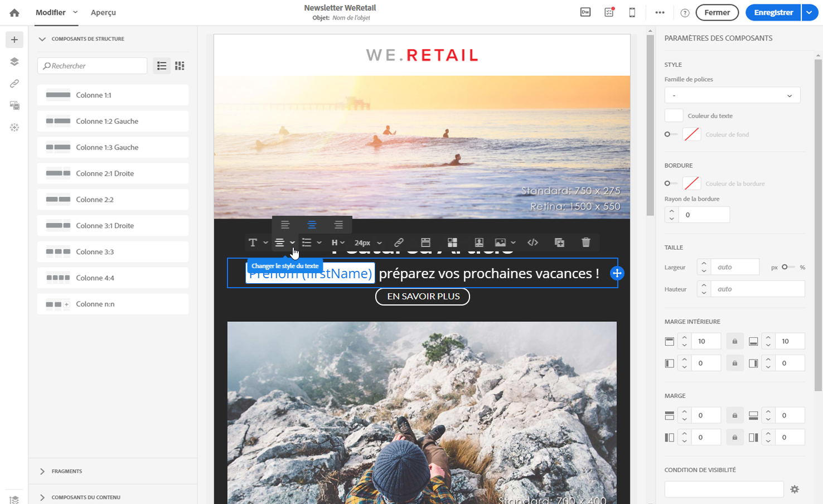823x504 pixels.
Task: Expand the Fragments section
Action: point(66,471)
